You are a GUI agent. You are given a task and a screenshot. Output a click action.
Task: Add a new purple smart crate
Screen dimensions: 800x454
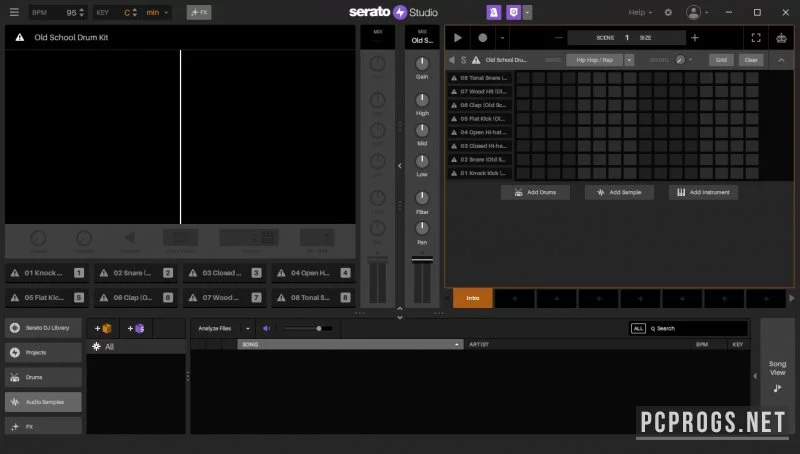coord(136,329)
